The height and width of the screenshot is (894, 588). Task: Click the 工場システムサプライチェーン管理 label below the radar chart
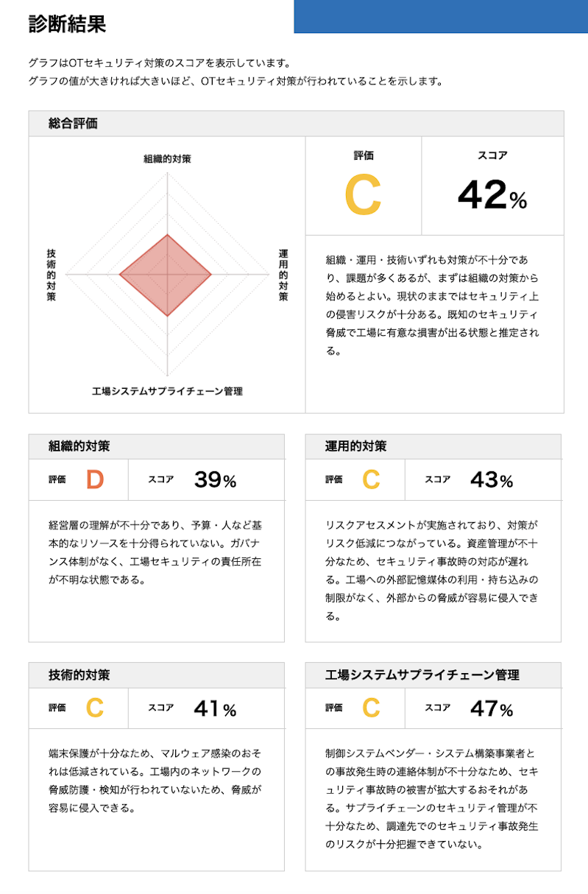pos(167,391)
